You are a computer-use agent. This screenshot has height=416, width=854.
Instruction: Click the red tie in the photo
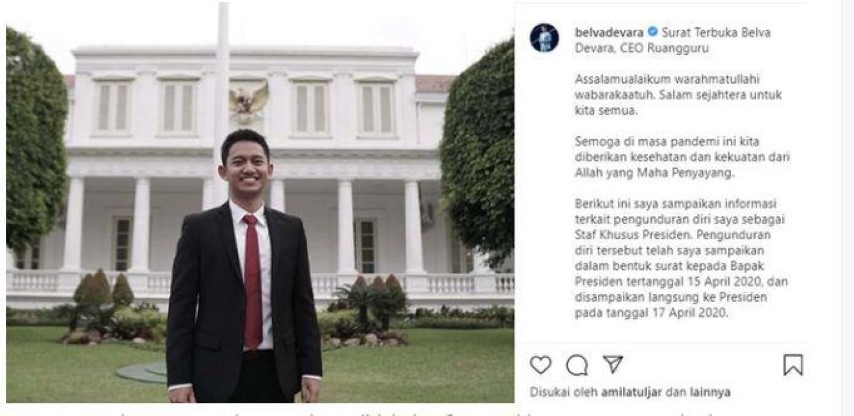click(253, 281)
